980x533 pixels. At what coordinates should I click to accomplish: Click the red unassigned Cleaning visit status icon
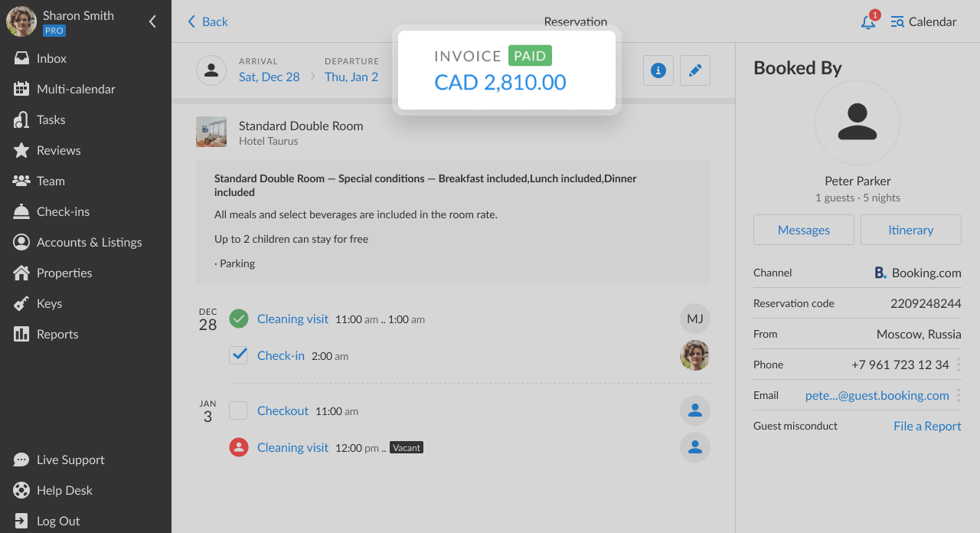click(x=239, y=447)
